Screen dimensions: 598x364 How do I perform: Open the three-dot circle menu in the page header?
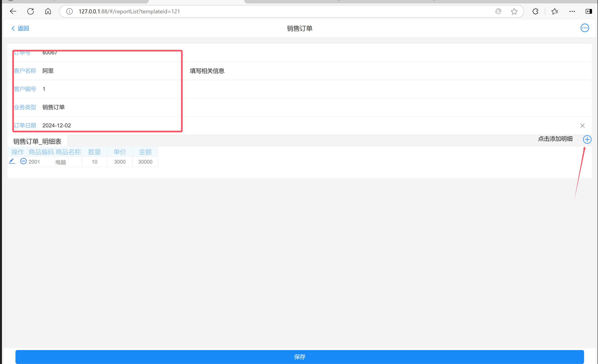(x=584, y=28)
